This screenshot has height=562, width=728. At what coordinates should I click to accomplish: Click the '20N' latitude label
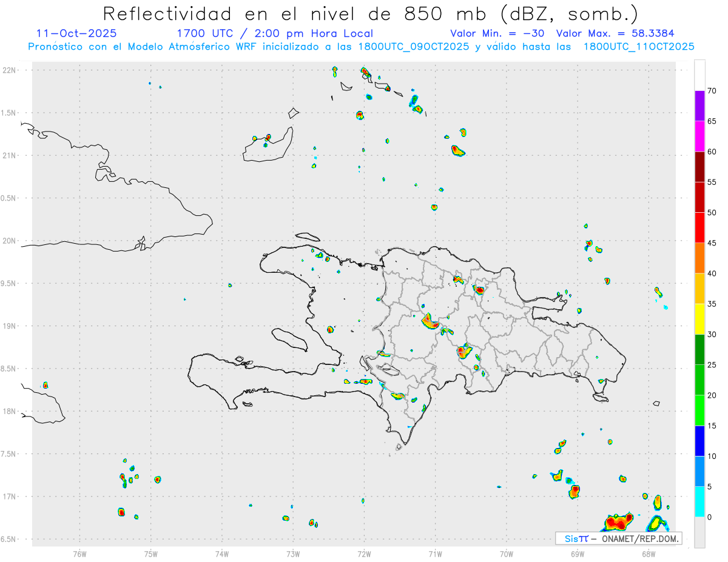10,241
